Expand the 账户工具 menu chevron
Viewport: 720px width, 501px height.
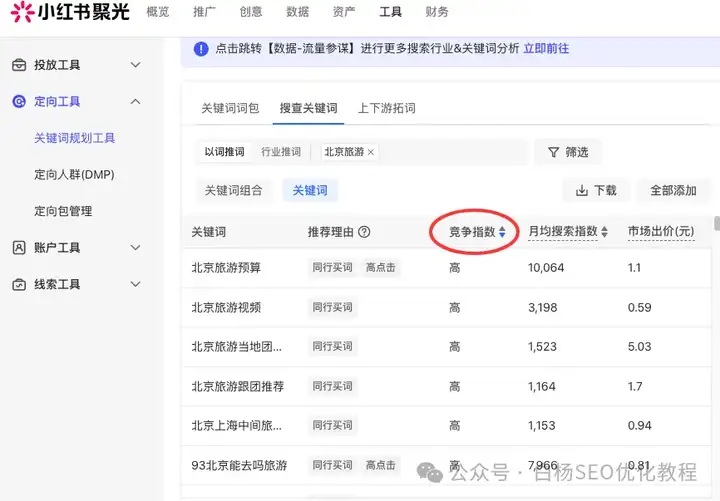pos(135,248)
